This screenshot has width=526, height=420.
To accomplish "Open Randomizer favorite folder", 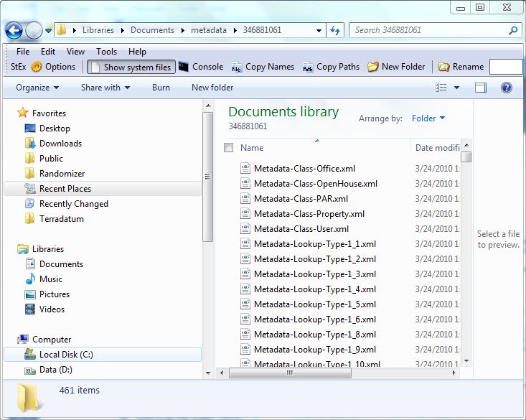I will (x=55, y=174).
